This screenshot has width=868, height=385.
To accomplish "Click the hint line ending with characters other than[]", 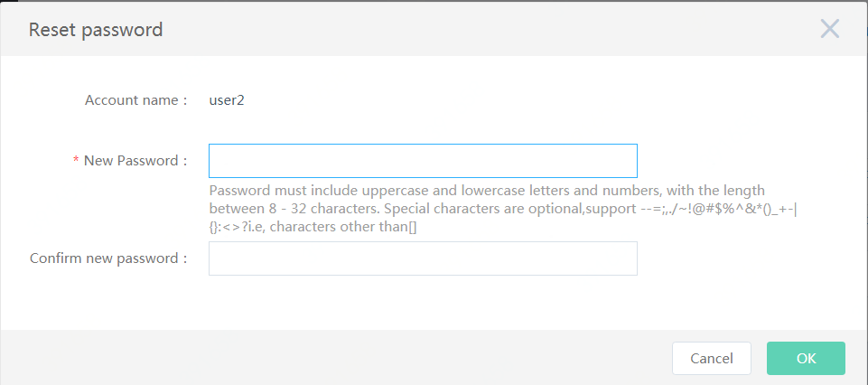I will pyautogui.click(x=313, y=227).
